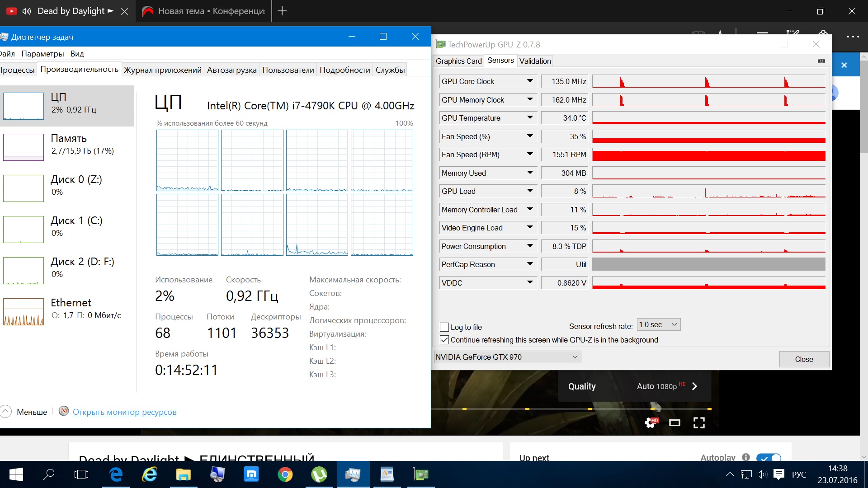Click the Открыть монитор ресурсов link
Viewport: 868px width, 488px height.
124,412
